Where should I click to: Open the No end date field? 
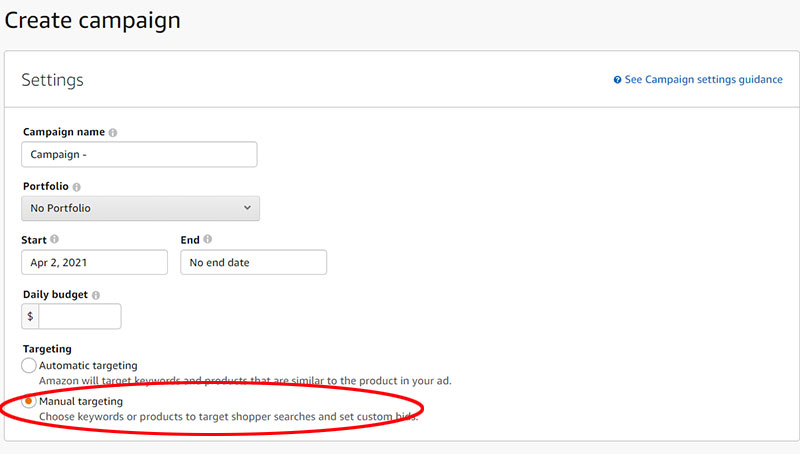(254, 262)
